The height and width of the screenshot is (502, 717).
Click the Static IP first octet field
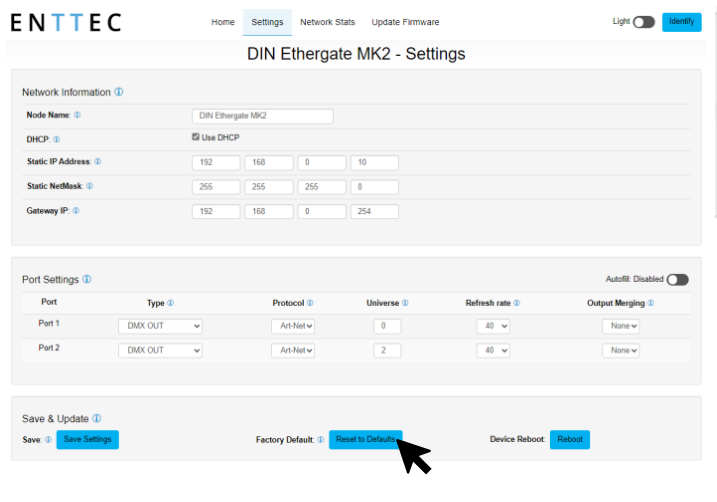pos(216,162)
